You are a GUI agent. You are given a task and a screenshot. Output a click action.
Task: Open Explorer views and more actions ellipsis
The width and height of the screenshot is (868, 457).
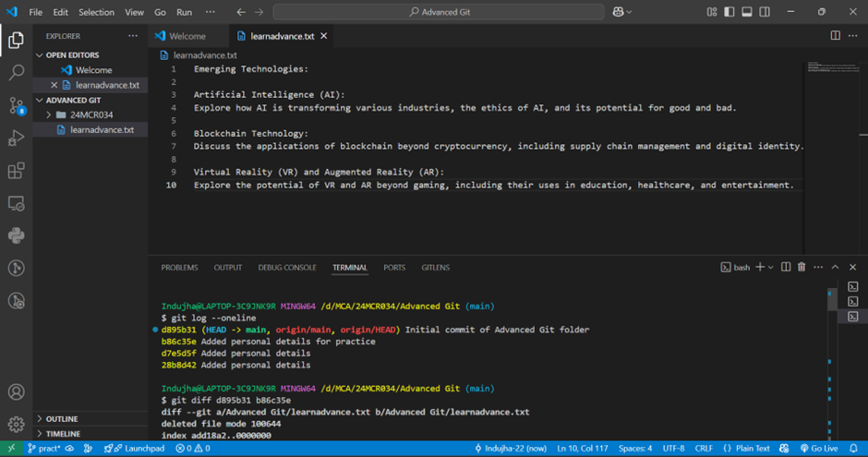click(133, 36)
